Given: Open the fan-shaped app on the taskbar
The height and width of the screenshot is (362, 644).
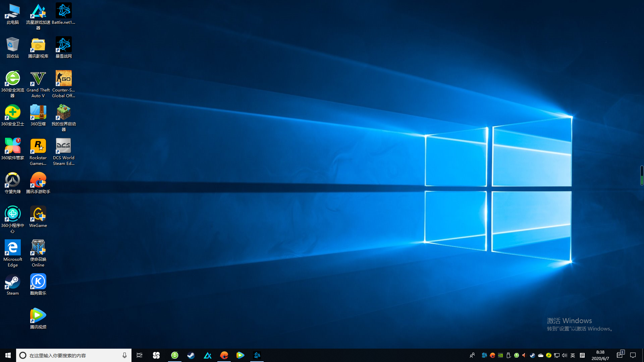Looking at the screenshot, I should coord(156,355).
